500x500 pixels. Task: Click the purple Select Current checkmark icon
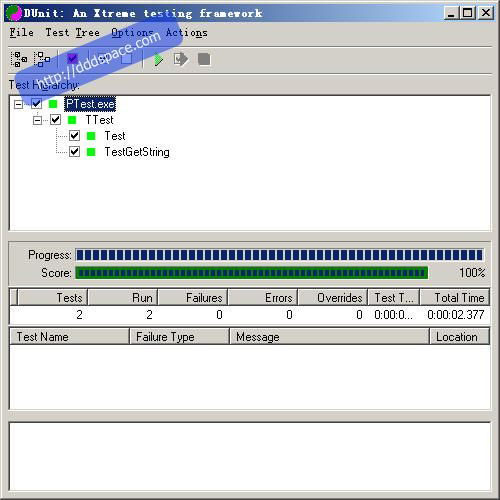[72, 59]
